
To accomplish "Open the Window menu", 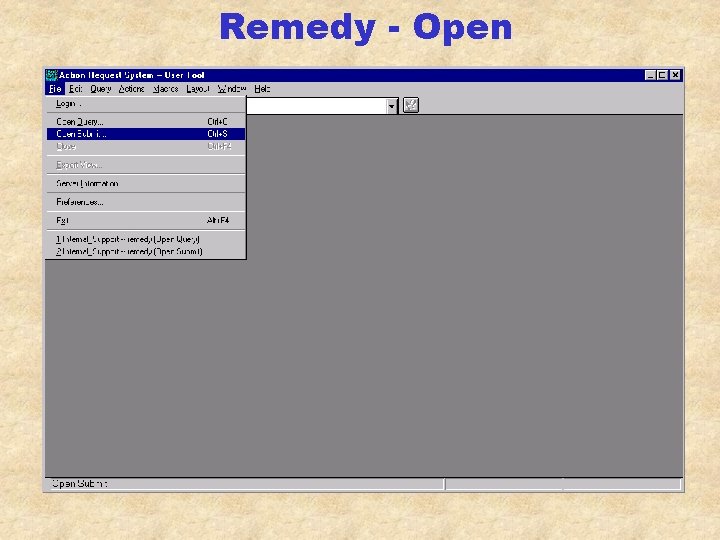I will (x=232, y=89).
